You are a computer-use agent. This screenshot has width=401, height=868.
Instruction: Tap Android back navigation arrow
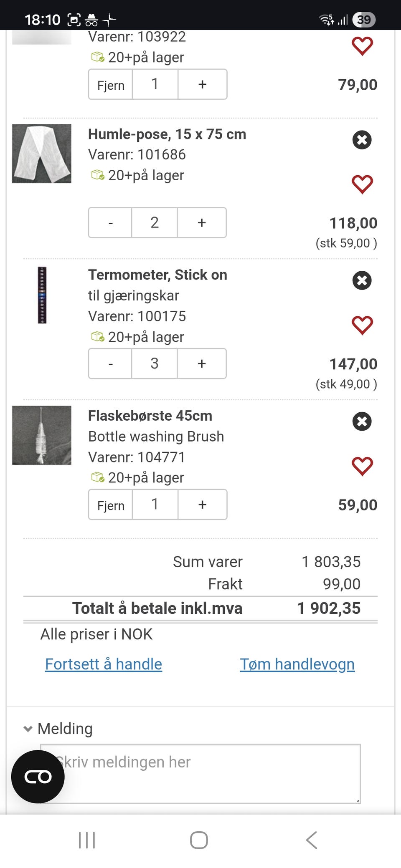coord(312,840)
